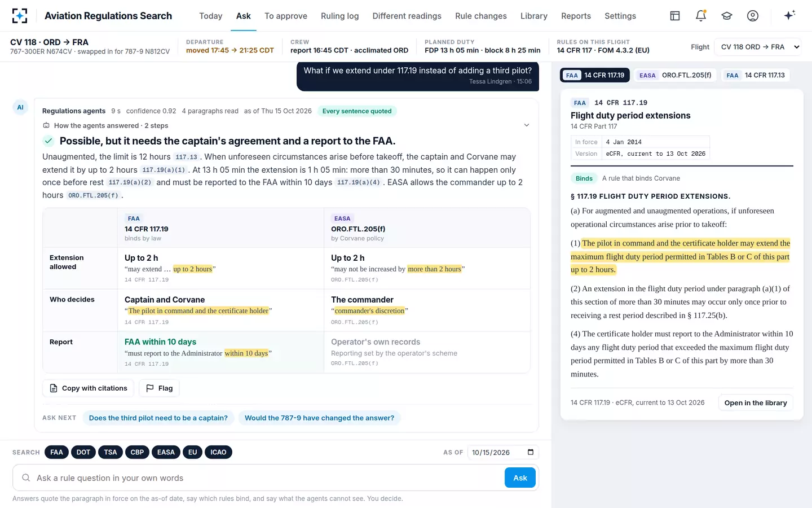This screenshot has height=508, width=812.
Task: Open the Different readings tab
Action: (407, 16)
